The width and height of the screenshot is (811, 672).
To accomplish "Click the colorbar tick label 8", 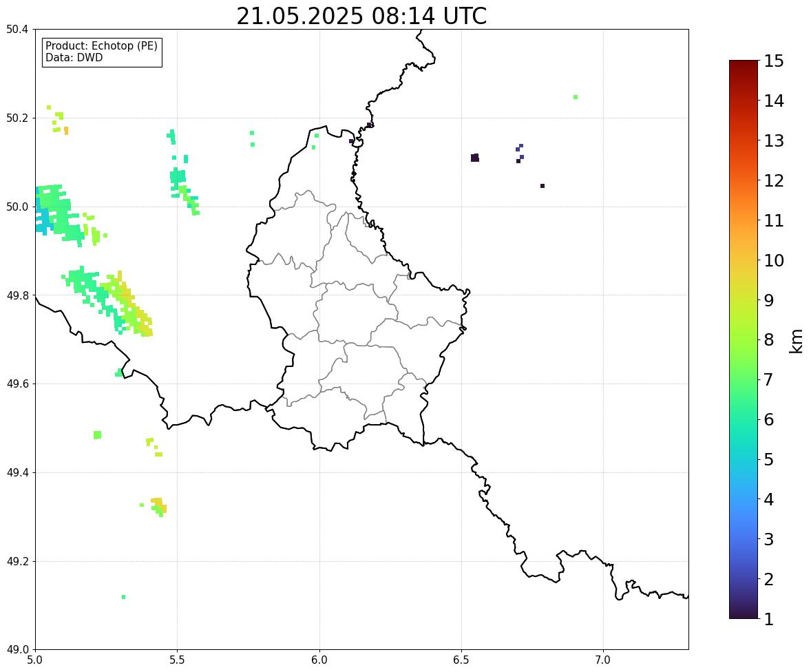I will (x=768, y=340).
